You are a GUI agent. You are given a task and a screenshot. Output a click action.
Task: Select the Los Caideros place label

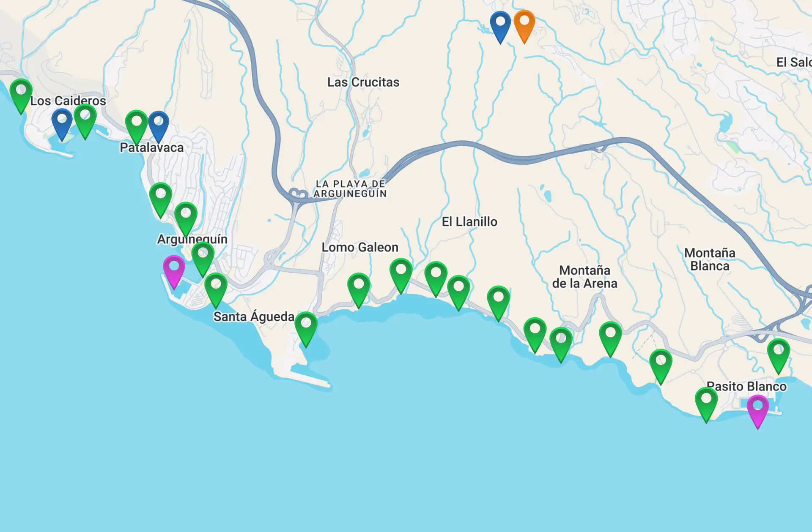(x=69, y=101)
